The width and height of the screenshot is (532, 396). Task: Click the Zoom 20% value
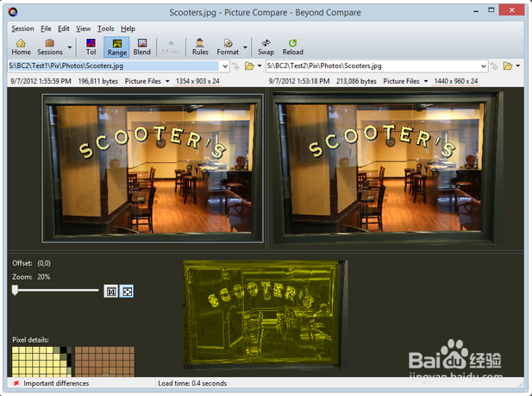(44, 277)
